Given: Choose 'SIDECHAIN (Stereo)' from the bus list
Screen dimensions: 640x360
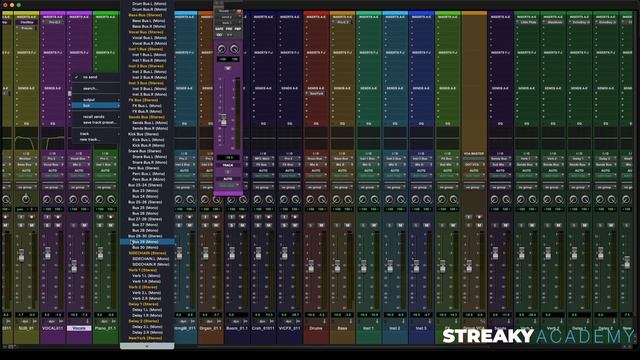Looking at the screenshot, I should pyautogui.click(x=147, y=253).
